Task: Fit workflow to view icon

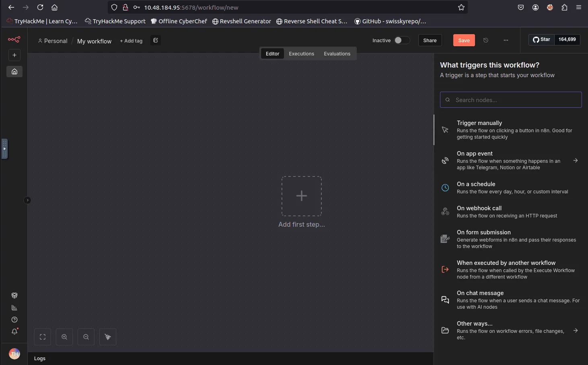Action: pyautogui.click(x=43, y=337)
